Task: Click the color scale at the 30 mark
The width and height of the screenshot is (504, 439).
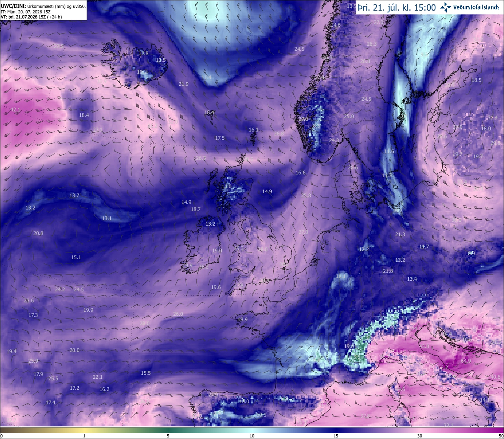Action: [420, 430]
